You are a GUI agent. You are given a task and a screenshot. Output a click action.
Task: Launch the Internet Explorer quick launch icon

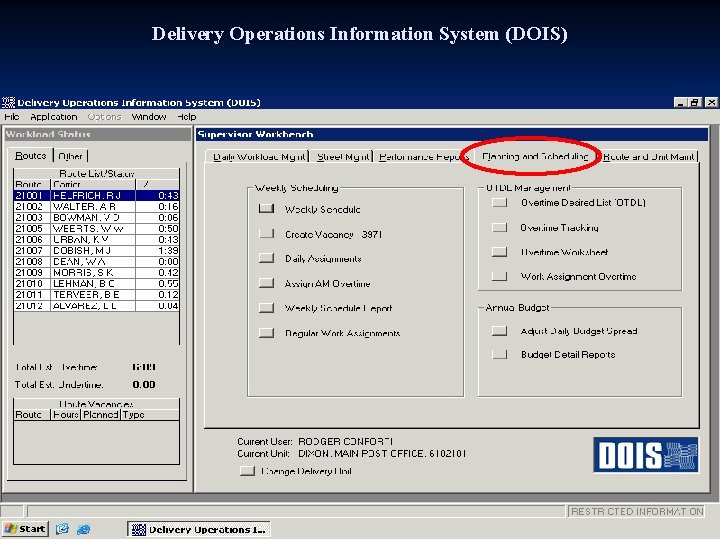point(84,529)
